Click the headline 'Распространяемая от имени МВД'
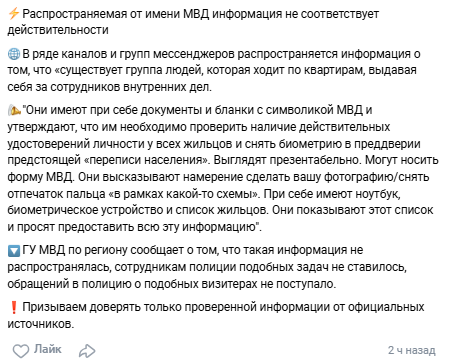Viewport: 452px width, 363px height. [115, 14]
